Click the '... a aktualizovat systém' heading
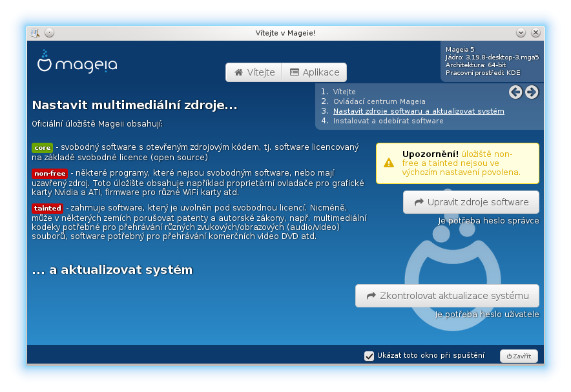This screenshot has width=571, height=392. [112, 270]
